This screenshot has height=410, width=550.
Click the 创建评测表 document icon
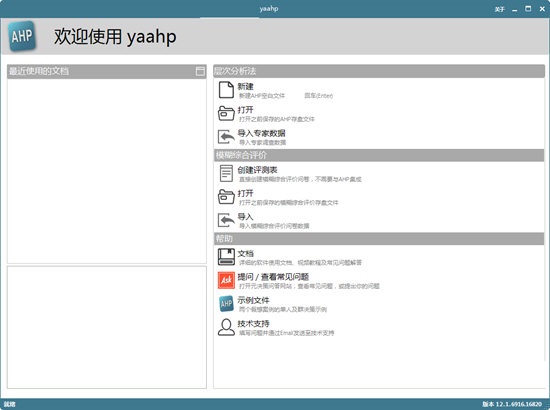pos(226,173)
